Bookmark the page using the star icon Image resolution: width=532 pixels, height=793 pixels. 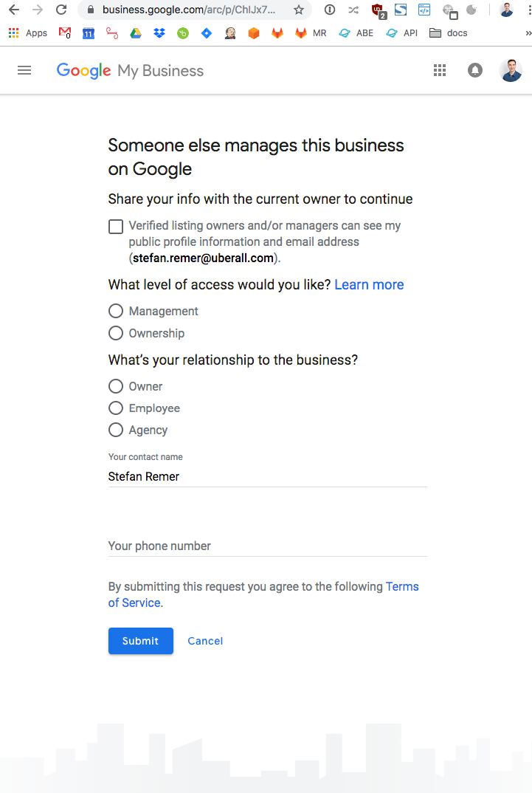pos(299,10)
